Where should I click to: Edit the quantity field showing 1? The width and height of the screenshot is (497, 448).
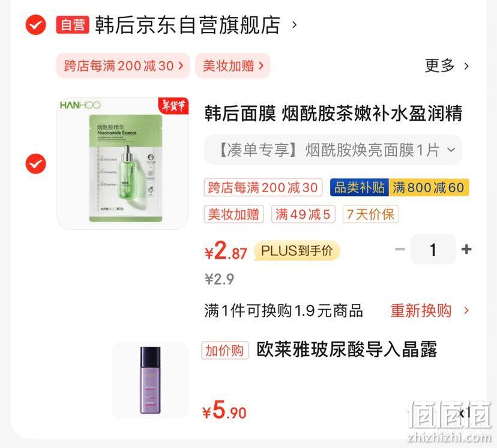coord(433,249)
